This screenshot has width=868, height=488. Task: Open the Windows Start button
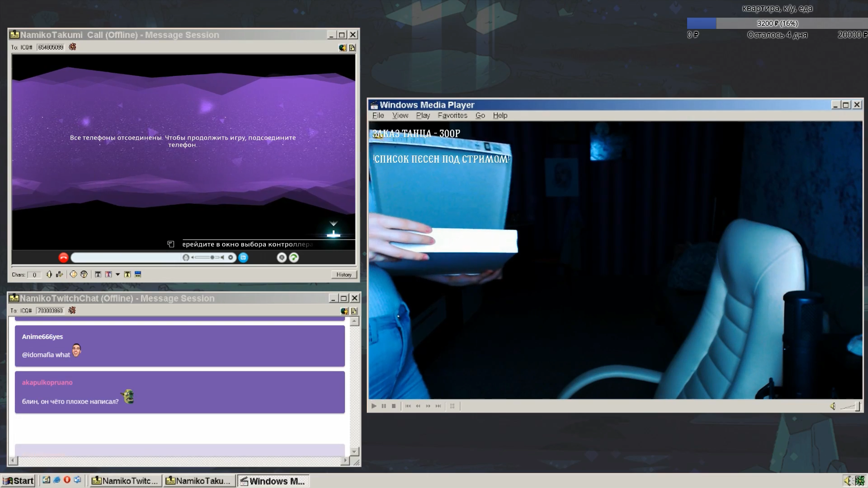tap(18, 481)
